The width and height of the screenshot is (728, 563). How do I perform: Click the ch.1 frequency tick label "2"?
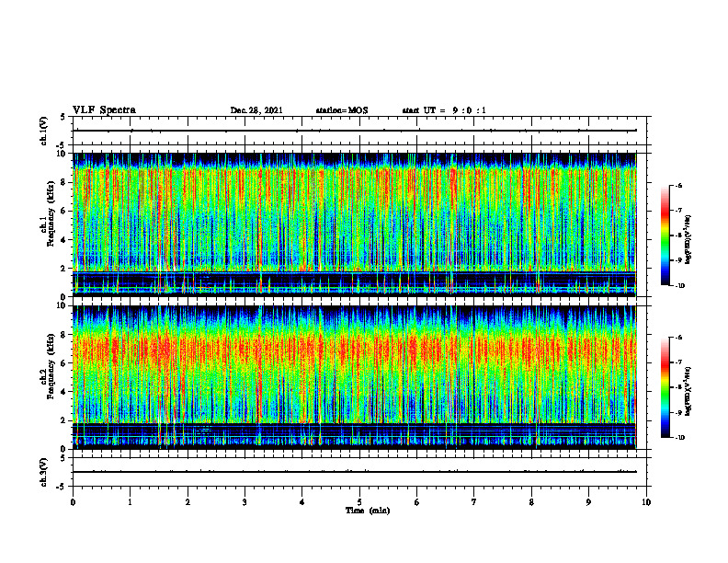point(63,268)
